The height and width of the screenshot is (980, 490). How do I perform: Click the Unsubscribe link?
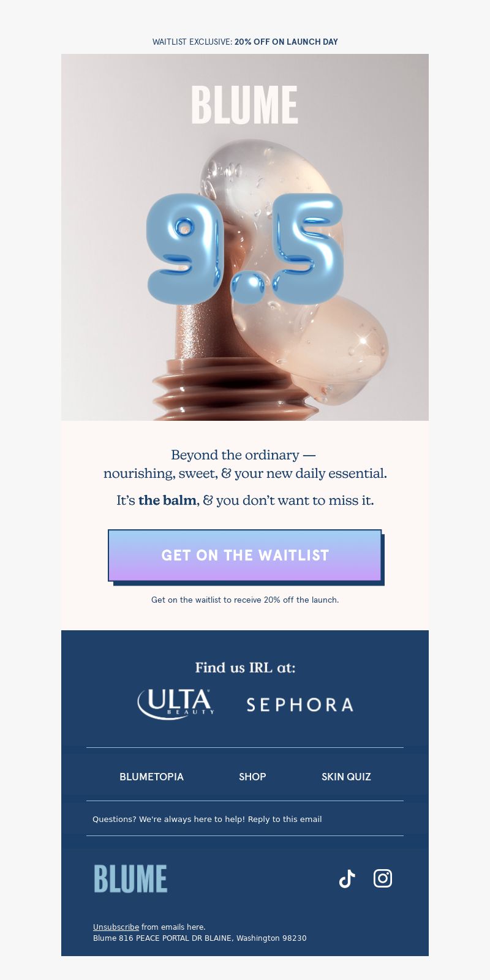116,927
